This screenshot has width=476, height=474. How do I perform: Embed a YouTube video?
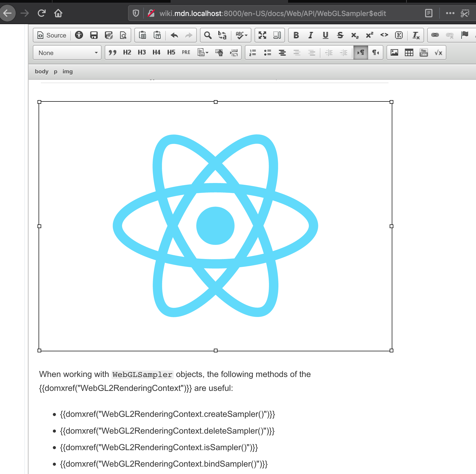[424, 53]
